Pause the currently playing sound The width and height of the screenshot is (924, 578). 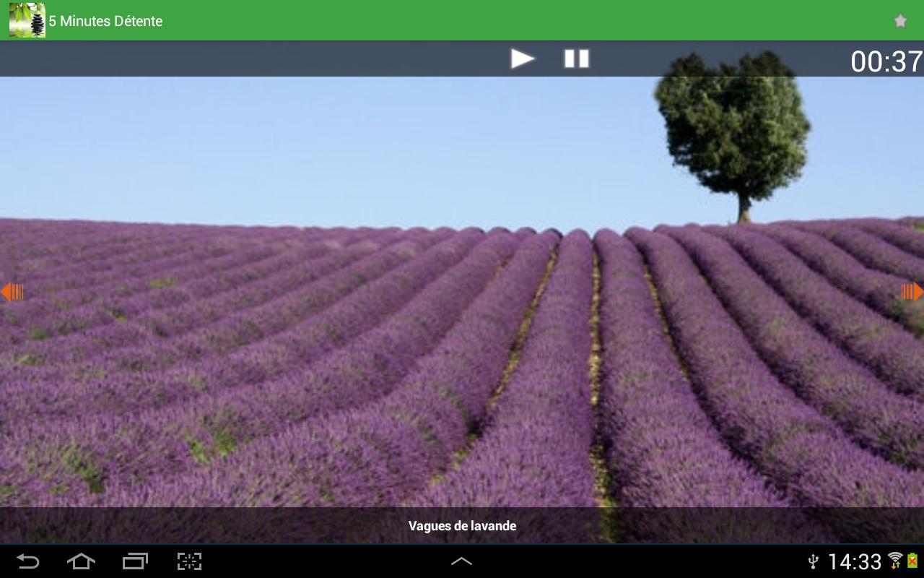pyautogui.click(x=576, y=58)
